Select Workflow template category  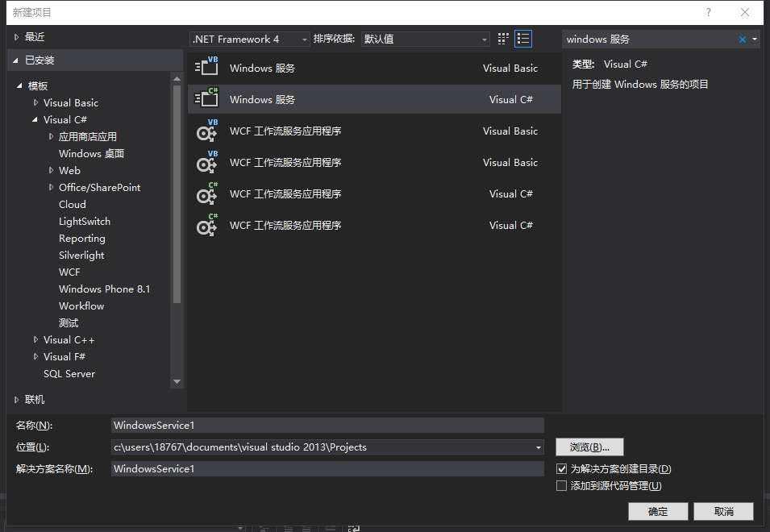pyautogui.click(x=81, y=305)
